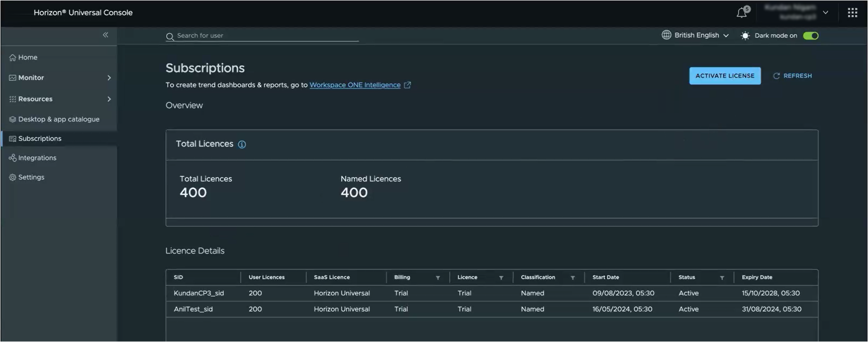Click the Desktop & app catalogue layers icon
This screenshot has height=342, width=868.
[x=13, y=119]
